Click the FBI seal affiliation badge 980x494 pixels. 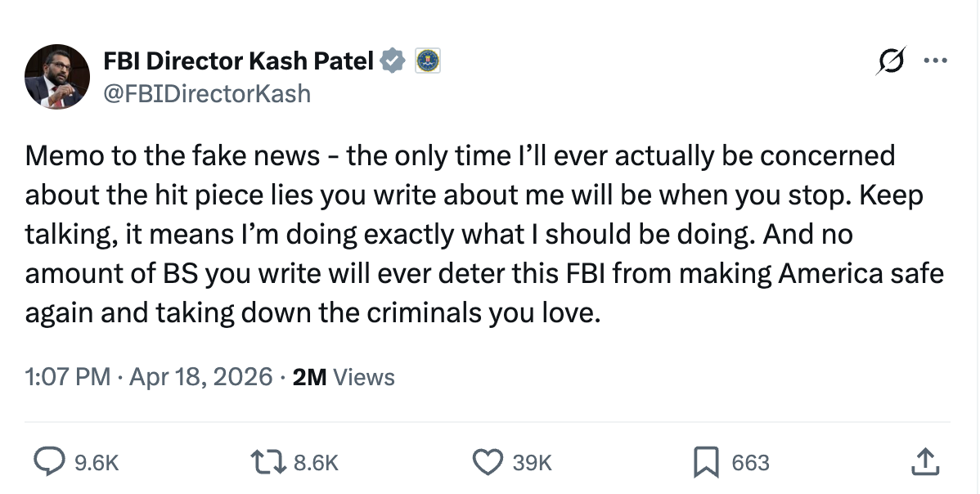pyautogui.click(x=428, y=61)
